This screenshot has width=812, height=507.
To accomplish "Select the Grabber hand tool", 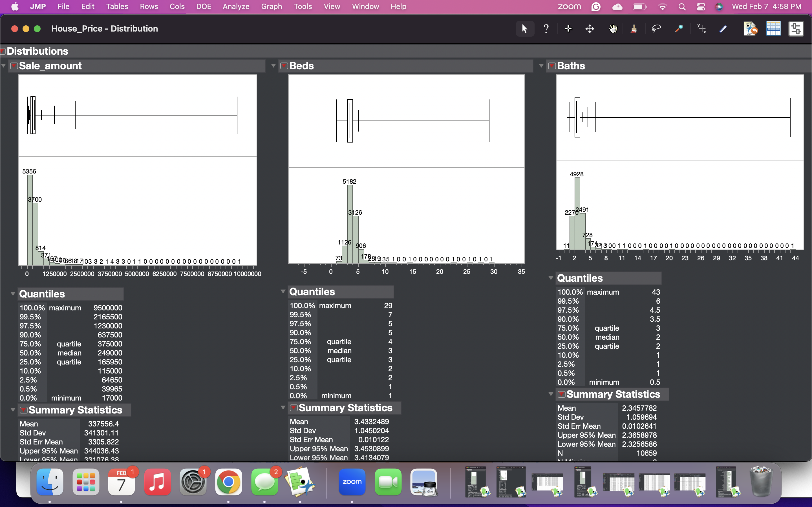I will [613, 28].
